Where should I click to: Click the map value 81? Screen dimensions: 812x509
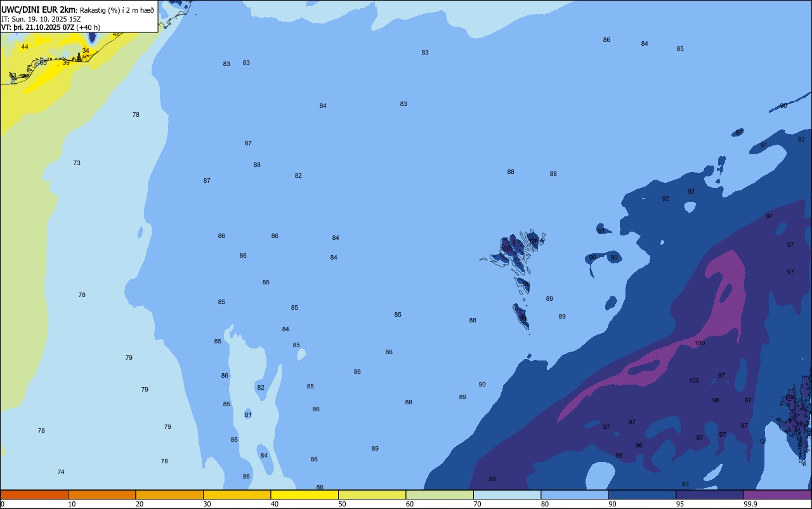(x=248, y=415)
